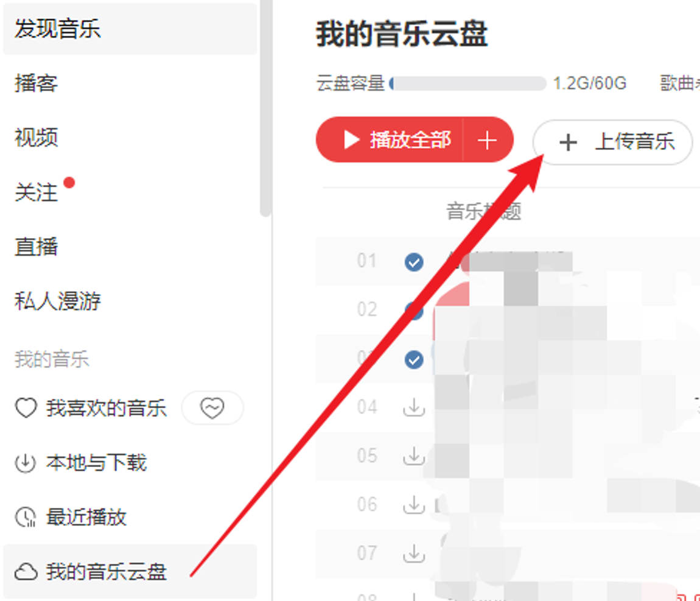Click the blue checkmark on track 01
The height and width of the screenshot is (601, 700).
click(414, 262)
